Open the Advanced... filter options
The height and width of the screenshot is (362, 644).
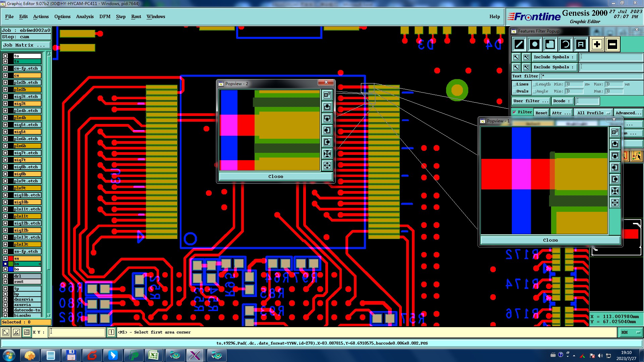click(628, 113)
